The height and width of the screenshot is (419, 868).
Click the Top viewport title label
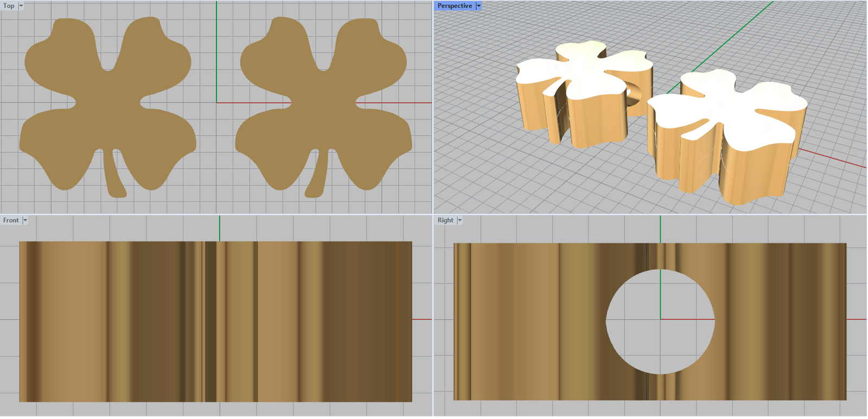(x=9, y=6)
